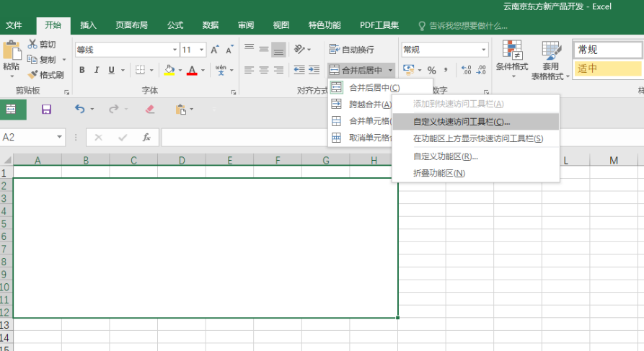Select the 适中 cell style
Screen dimensions: 644x351
(608, 68)
